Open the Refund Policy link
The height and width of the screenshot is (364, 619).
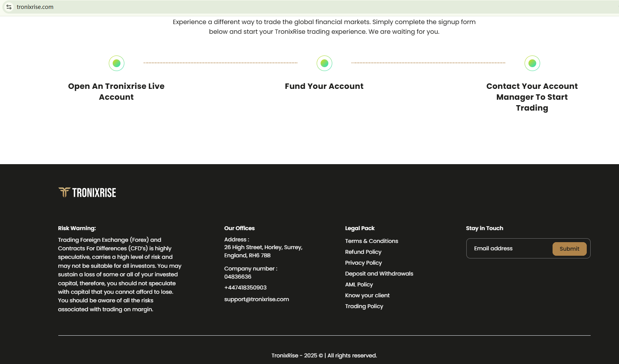pyautogui.click(x=363, y=252)
